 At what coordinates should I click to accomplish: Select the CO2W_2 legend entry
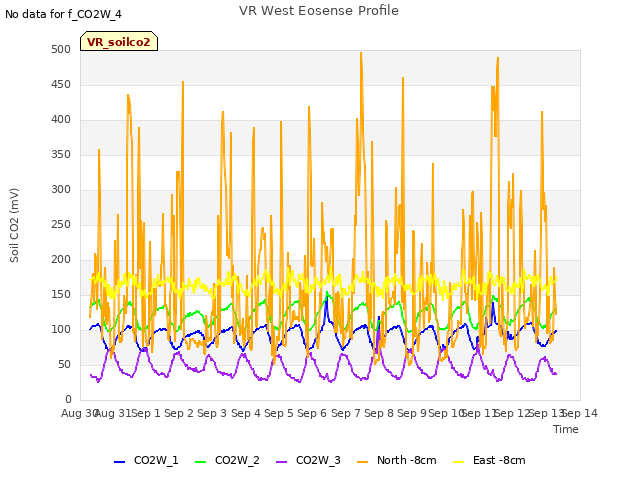pyautogui.click(x=227, y=460)
